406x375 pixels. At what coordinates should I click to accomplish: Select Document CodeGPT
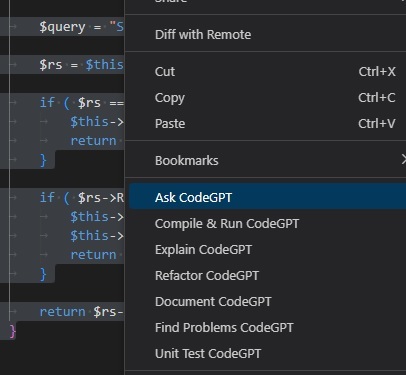pos(267,302)
